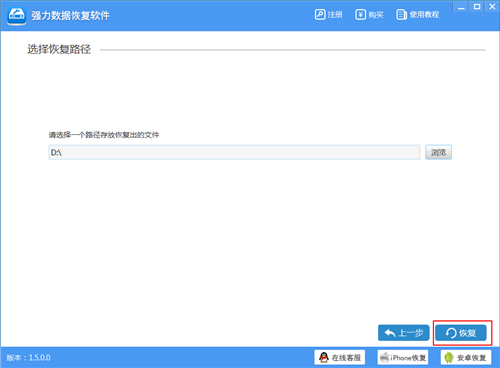The height and width of the screenshot is (368, 500).
Task: Click the 选择恢复路径 heading
Action: coord(59,49)
